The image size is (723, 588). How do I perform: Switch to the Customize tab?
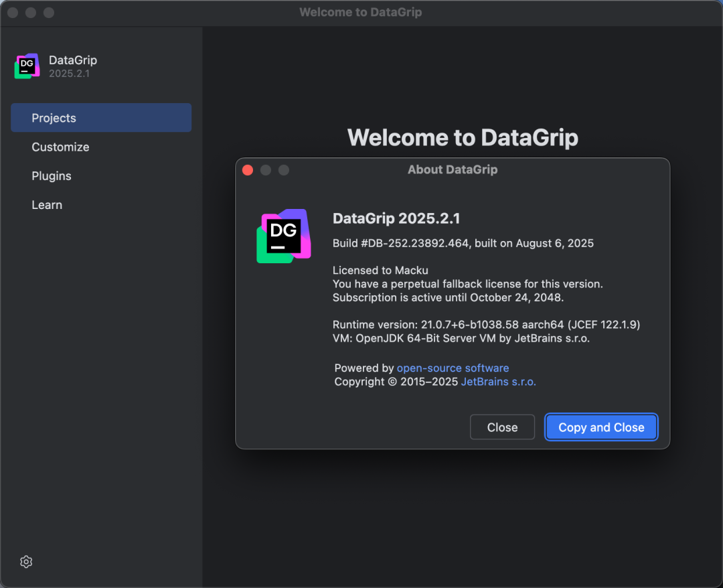(x=60, y=147)
